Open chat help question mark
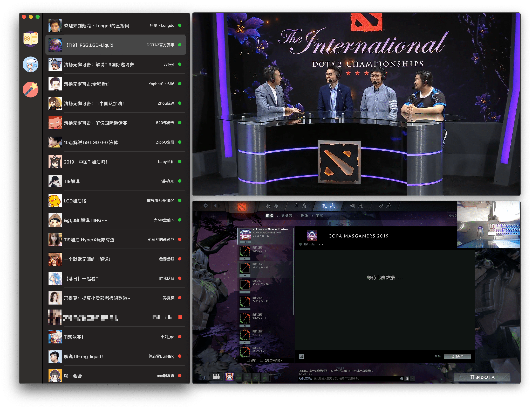This screenshot has width=532, height=409. point(412,379)
